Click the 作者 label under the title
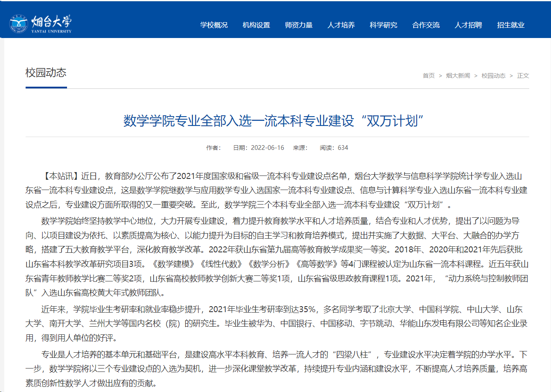The height and width of the screenshot is (392, 551). coord(213,148)
